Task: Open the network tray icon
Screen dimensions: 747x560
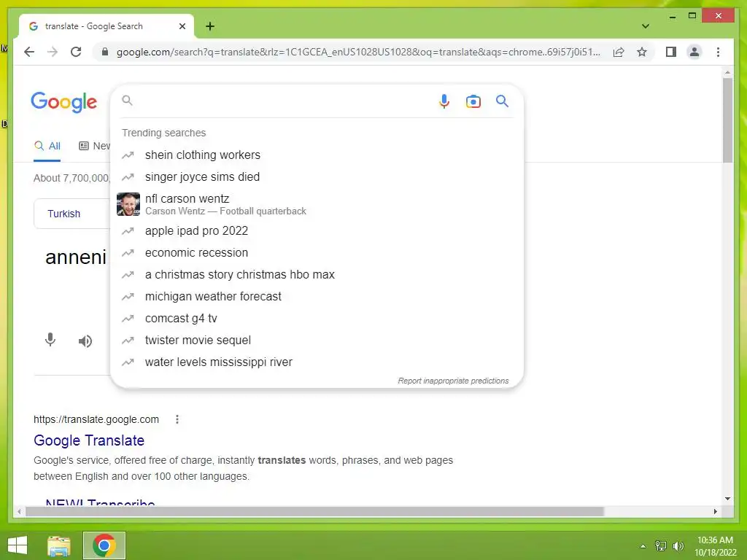Action: tap(661, 546)
